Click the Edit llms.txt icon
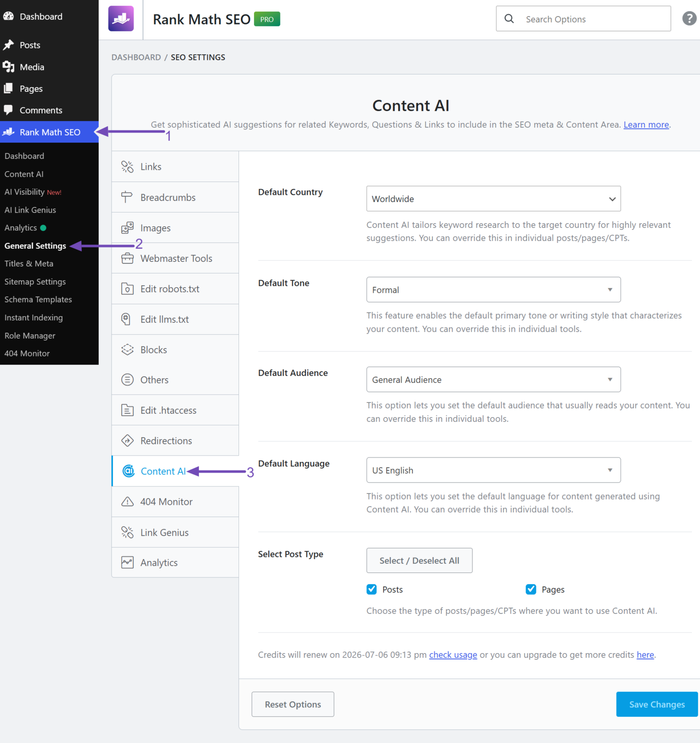This screenshot has width=700, height=743. coord(126,319)
